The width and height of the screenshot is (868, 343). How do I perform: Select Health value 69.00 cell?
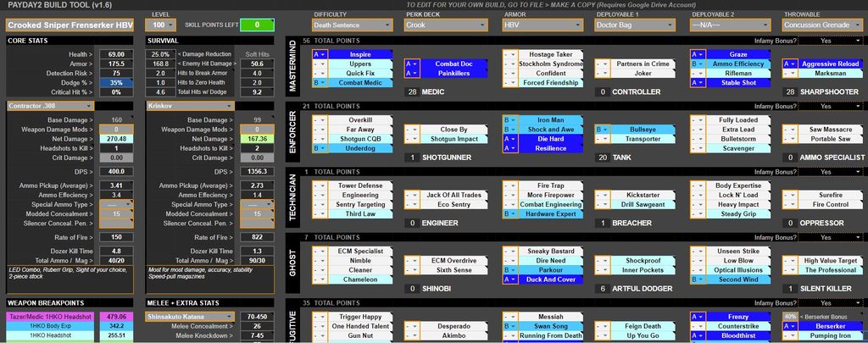click(x=116, y=55)
